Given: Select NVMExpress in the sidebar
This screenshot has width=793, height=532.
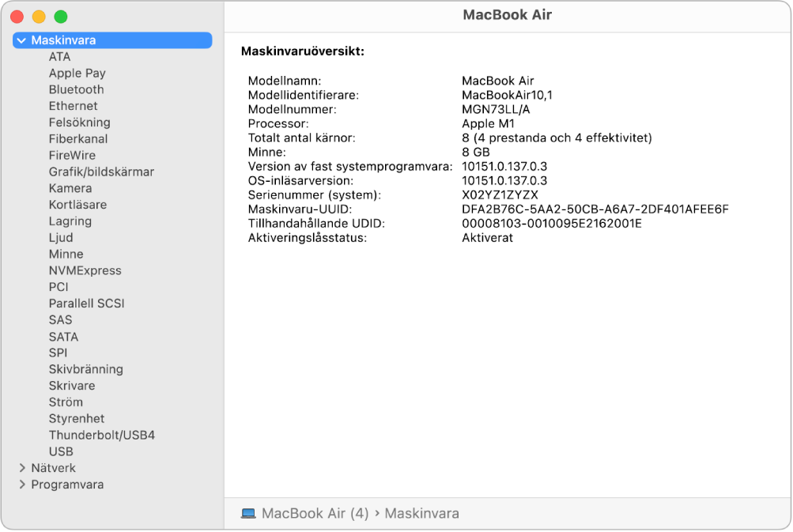Looking at the screenshot, I should 85,270.
